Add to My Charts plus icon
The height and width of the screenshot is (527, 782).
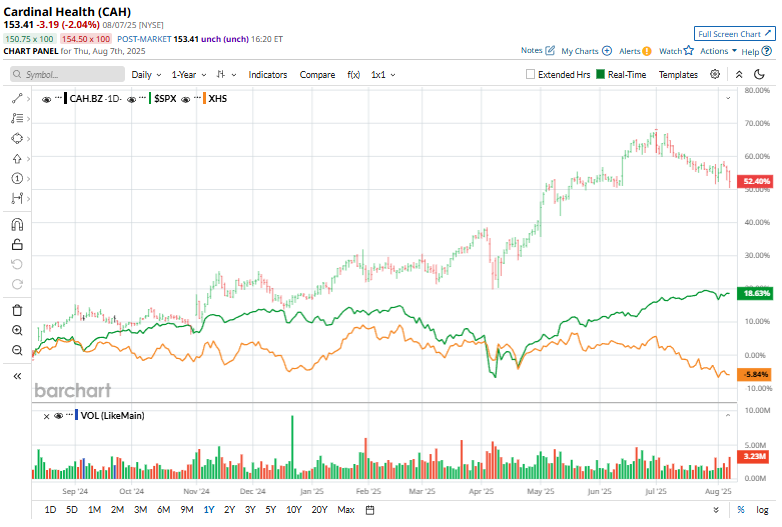pyautogui.click(x=607, y=50)
